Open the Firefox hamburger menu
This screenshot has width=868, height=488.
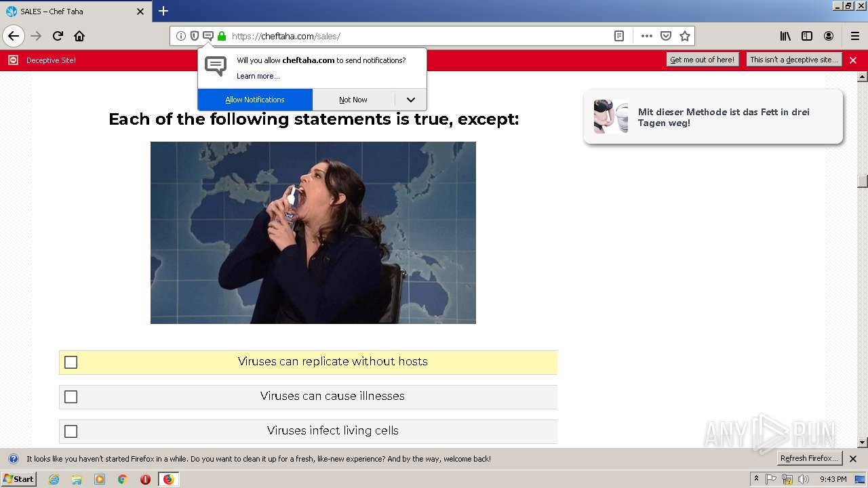click(x=855, y=36)
